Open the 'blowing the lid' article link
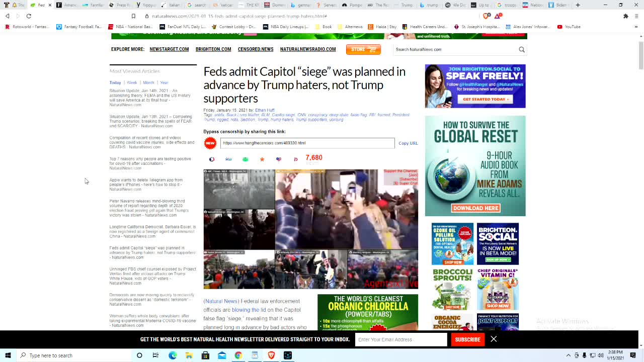Viewport: 644px width, 362px height. click(x=249, y=310)
